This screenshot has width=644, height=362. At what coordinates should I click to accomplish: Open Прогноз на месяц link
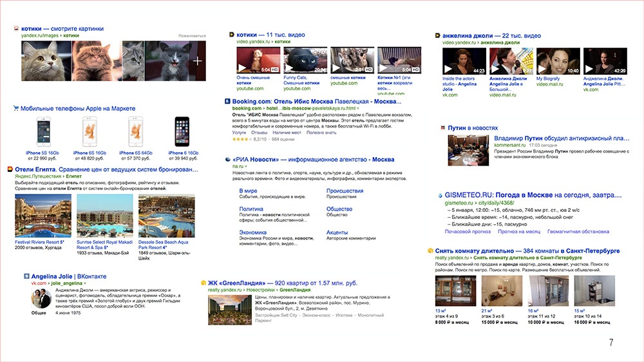click(x=518, y=231)
